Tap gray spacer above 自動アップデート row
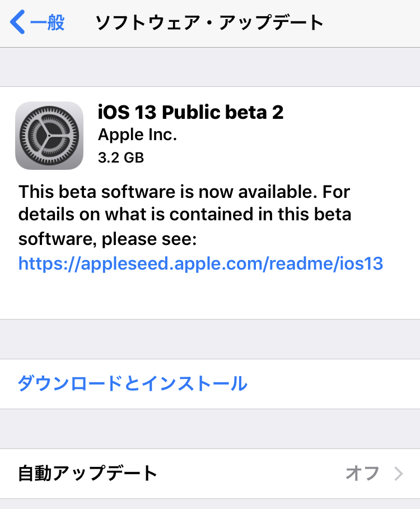This screenshot has height=509, width=420. [210, 429]
